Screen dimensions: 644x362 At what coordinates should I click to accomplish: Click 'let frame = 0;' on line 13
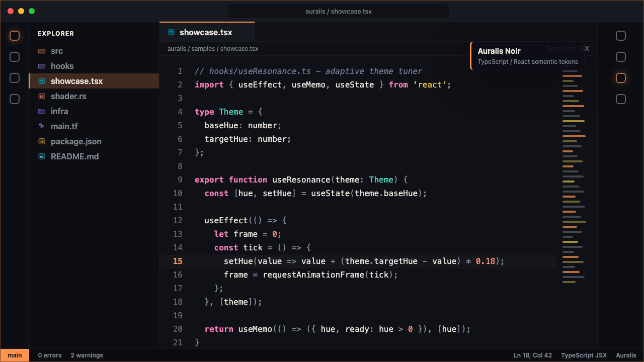coord(248,234)
